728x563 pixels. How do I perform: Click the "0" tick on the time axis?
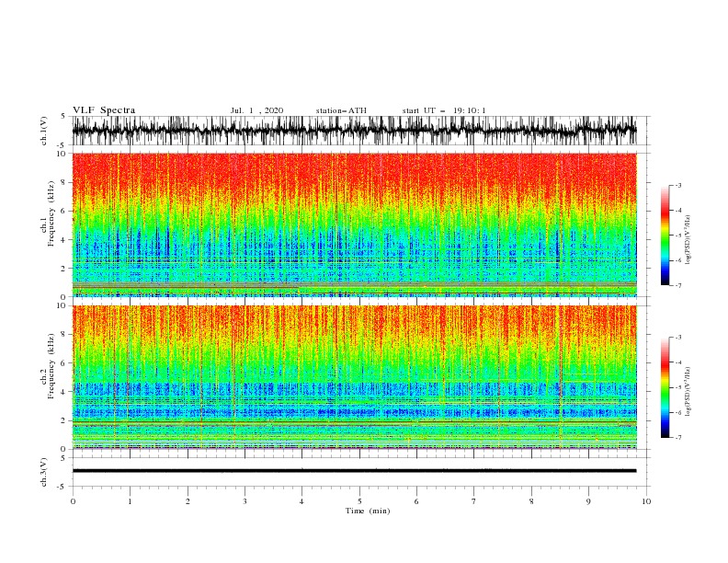pos(73,501)
